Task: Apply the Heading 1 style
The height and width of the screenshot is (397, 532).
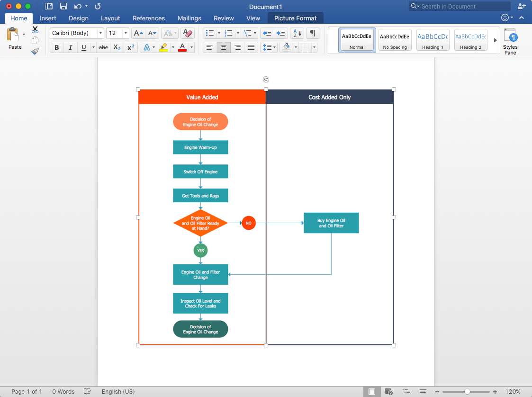Action: 433,40
